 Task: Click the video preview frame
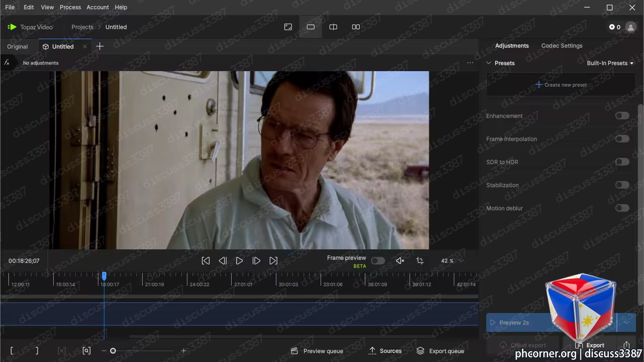(x=239, y=160)
